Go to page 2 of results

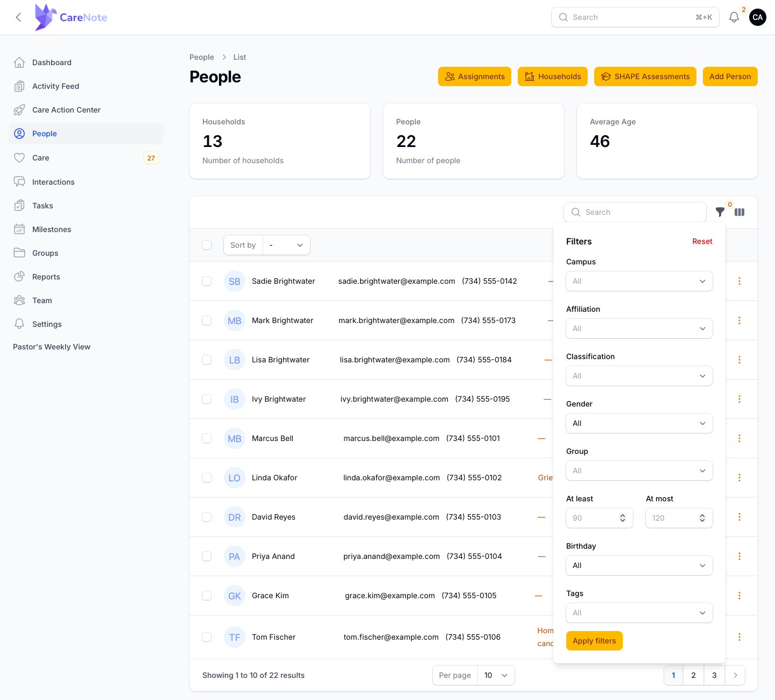pyautogui.click(x=693, y=675)
